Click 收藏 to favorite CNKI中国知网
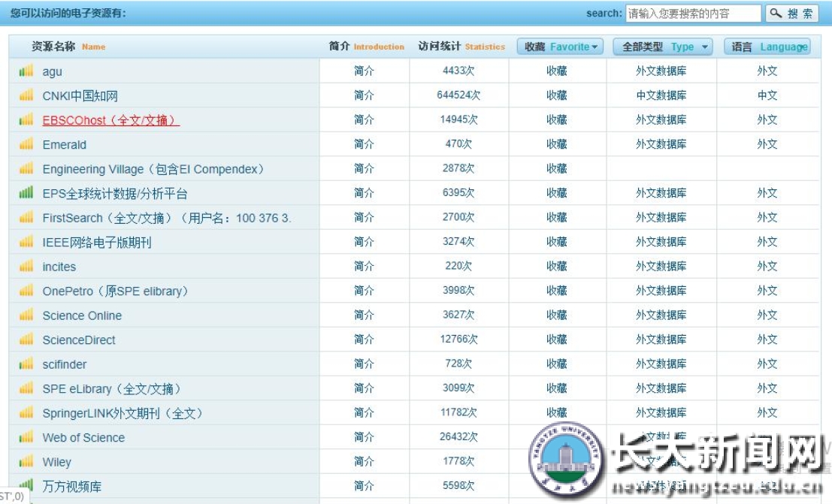 [x=557, y=95]
